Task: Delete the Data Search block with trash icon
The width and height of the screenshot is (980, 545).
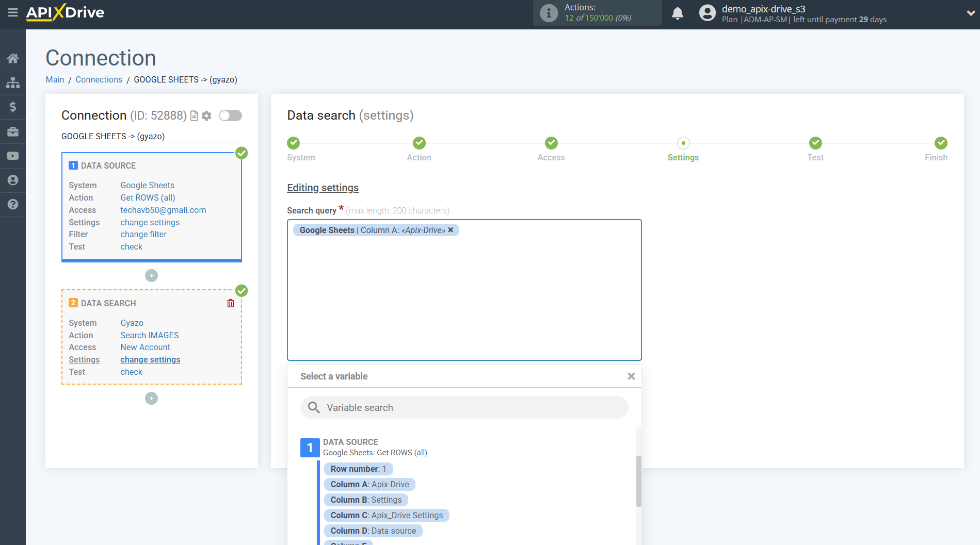Action: (231, 303)
